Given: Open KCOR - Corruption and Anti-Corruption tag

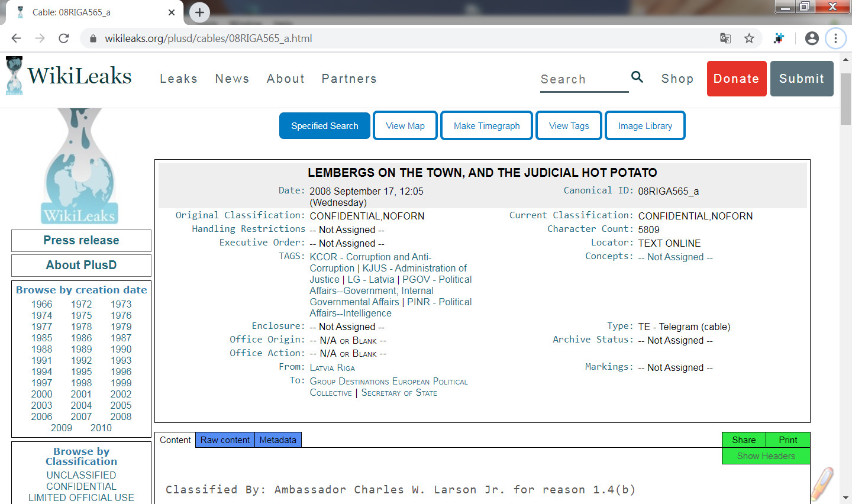Looking at the screenshot, I should point(370,263).
